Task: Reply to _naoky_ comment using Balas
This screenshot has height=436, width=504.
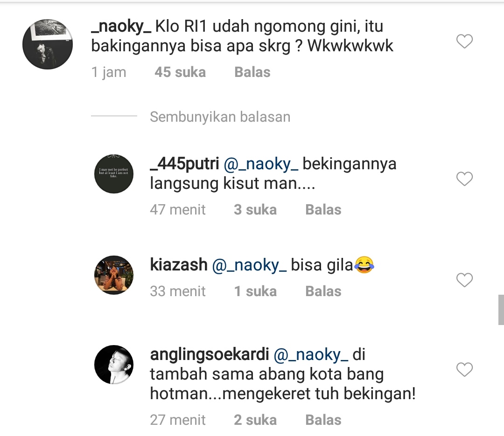Action: (x=252, y=72)
